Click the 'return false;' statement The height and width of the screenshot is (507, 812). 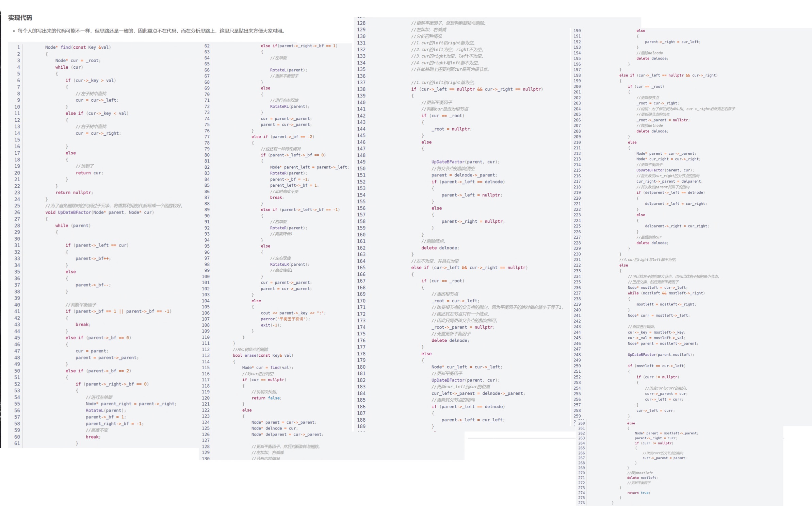coord(266,398)
